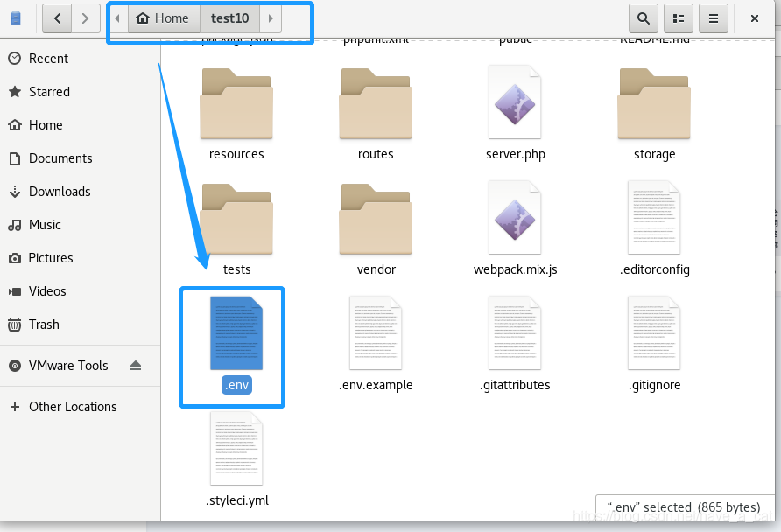
Task: Switch to list view layout
Action: 679,17
